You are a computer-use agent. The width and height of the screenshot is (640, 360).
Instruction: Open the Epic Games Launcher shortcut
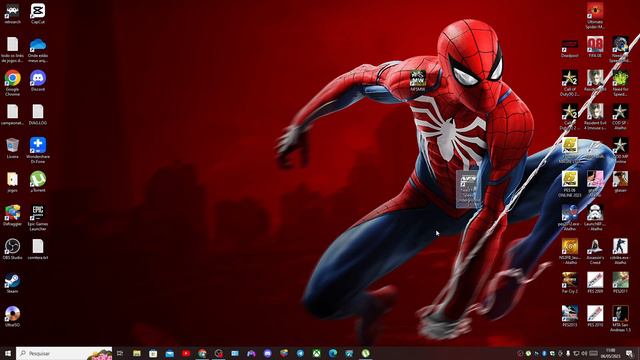tap(38, 218)
